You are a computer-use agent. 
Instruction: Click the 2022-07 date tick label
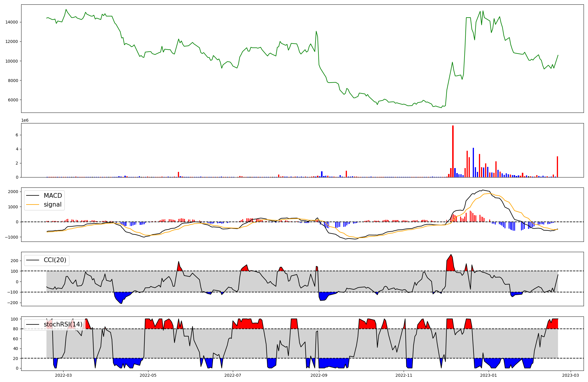click(233, 375)
